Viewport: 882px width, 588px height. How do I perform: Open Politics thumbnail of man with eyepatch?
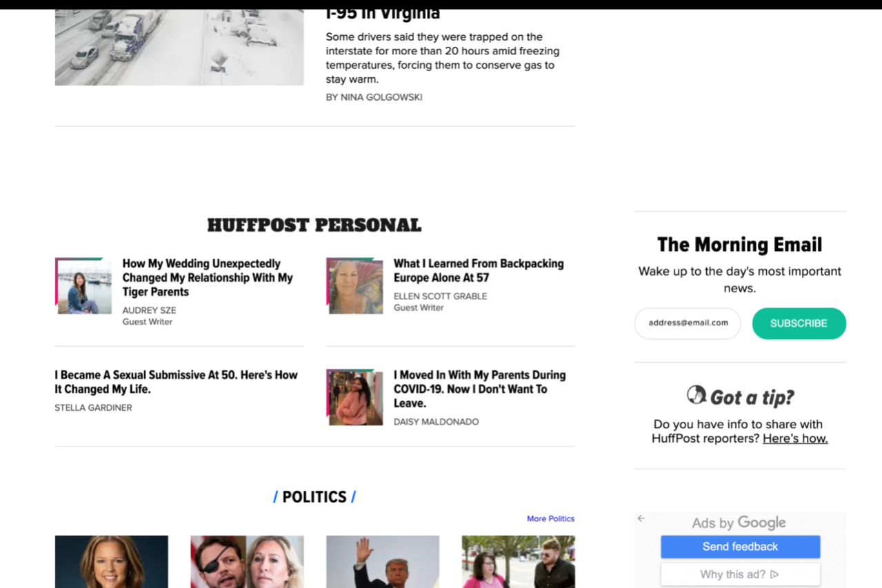247,562
